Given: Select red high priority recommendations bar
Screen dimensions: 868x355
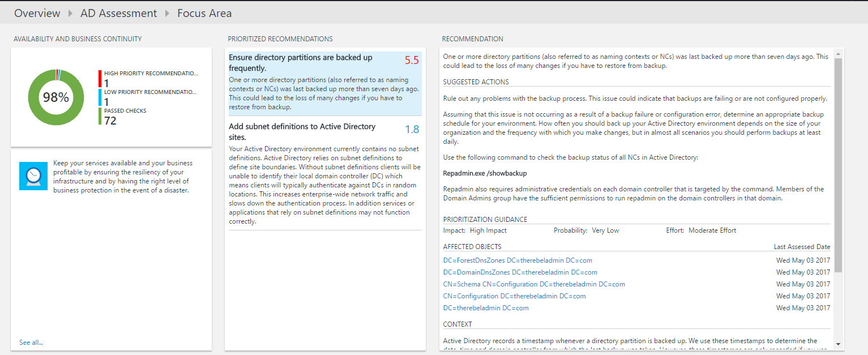Looking at the screenshot, I should click(x=100, y=79).
